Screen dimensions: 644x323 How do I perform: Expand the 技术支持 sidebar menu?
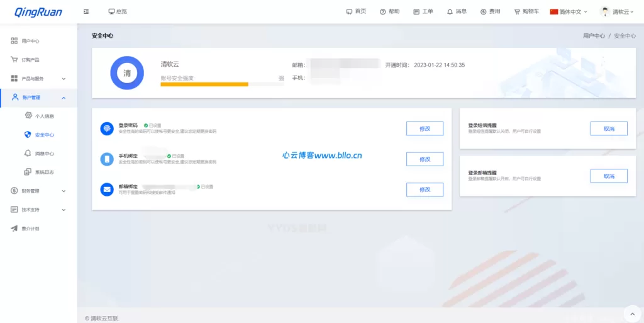[x=38, y=210]
